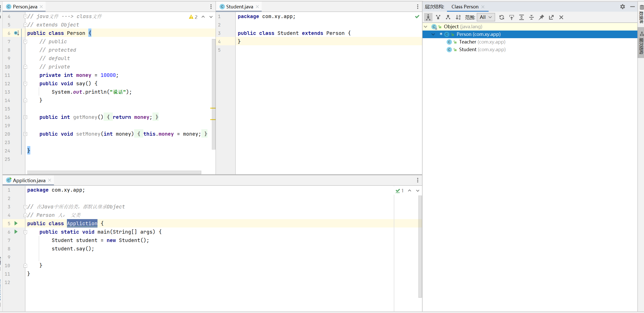The image size is (644, 313).
Task: Collapse all nodes in hierarchy
Action: (x=531, y=17)
